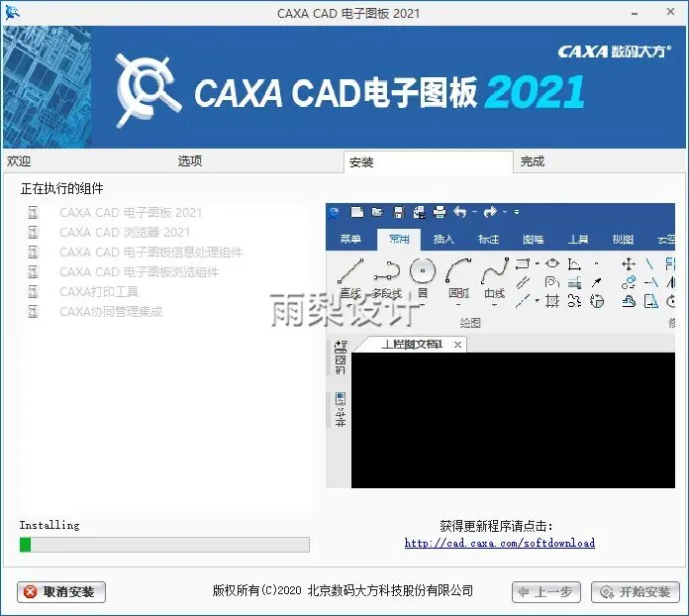Select the 工程图文档1 document tab
This screenshot has height=616, width=689.
coord(411,345)
